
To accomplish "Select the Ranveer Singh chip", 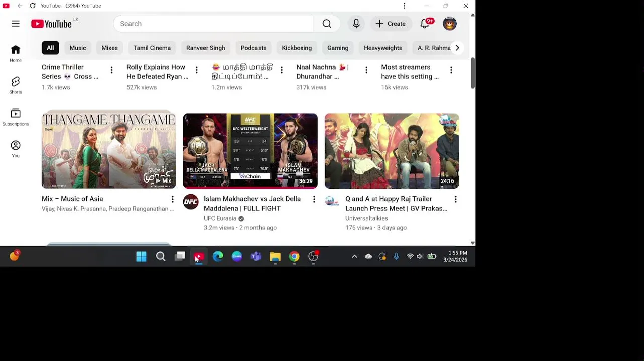I will 206,48.
